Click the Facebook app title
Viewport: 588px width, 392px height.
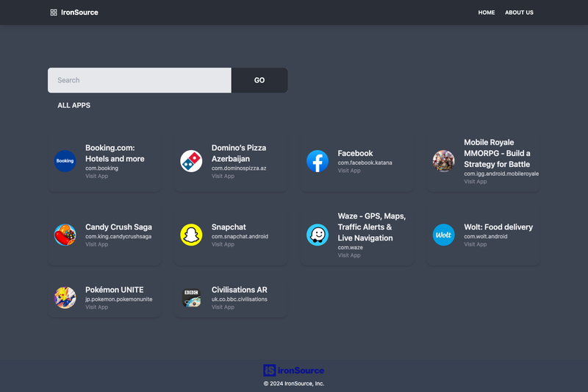tap(355, 154)
